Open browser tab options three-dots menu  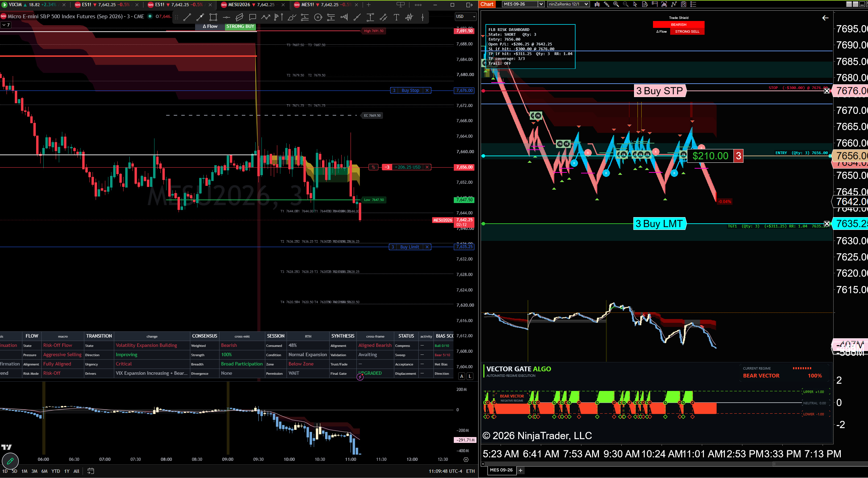pos(418,5)
